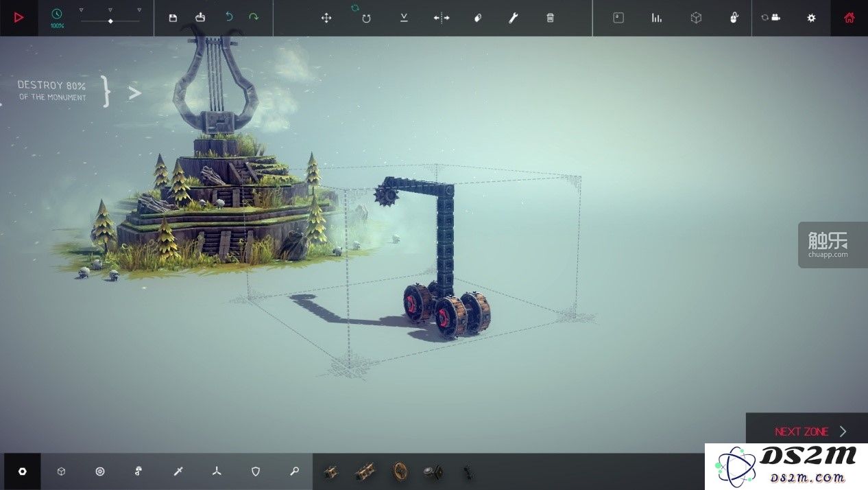
Task: Save the machine with the floppy icon
Action: point(173,18)
